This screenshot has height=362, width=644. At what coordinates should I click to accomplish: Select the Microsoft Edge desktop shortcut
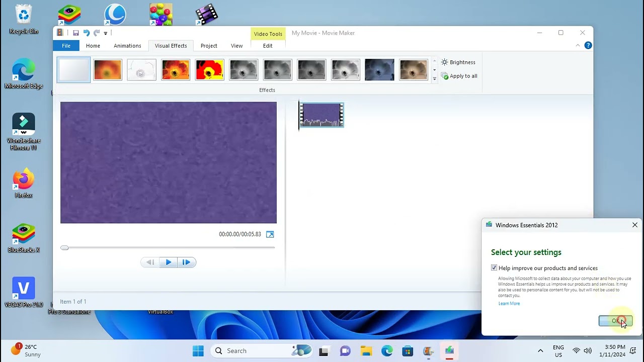point(24,74)
